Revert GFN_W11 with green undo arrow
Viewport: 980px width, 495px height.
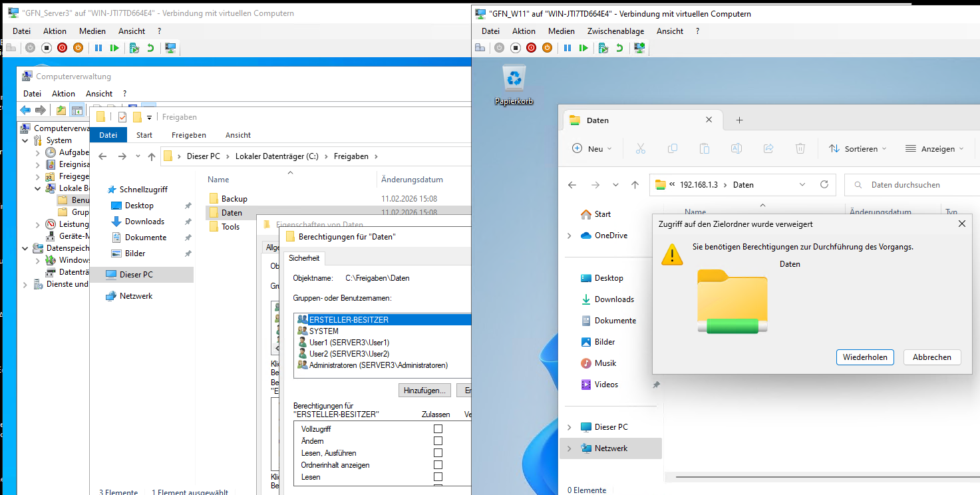tap(619, 48)
